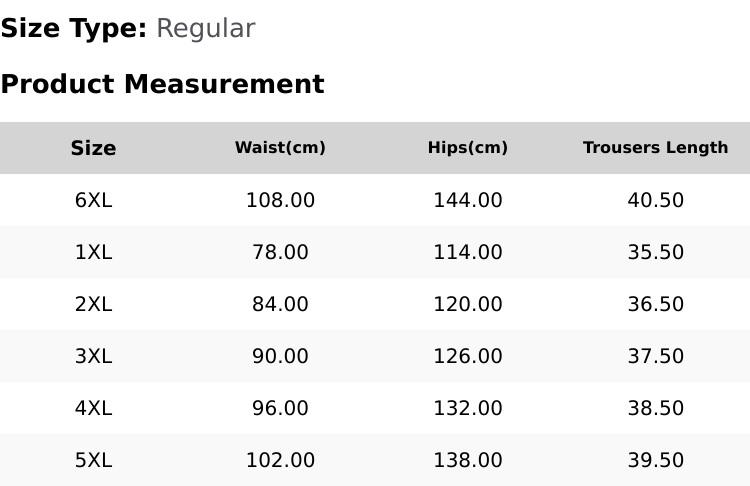Click the 37.50 trousers length value
The width and height of the screenshot is (750, 486).
(655, 356)
